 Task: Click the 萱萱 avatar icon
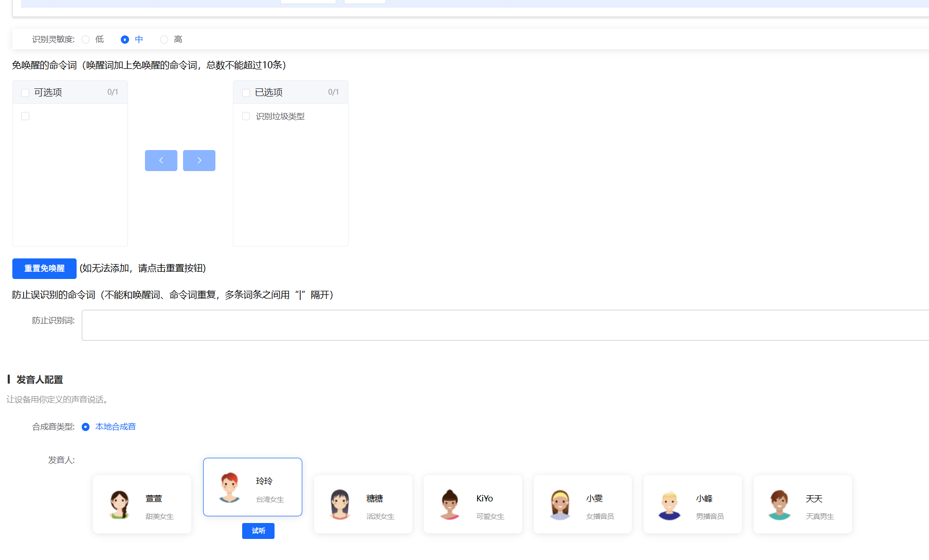[119, 505]
